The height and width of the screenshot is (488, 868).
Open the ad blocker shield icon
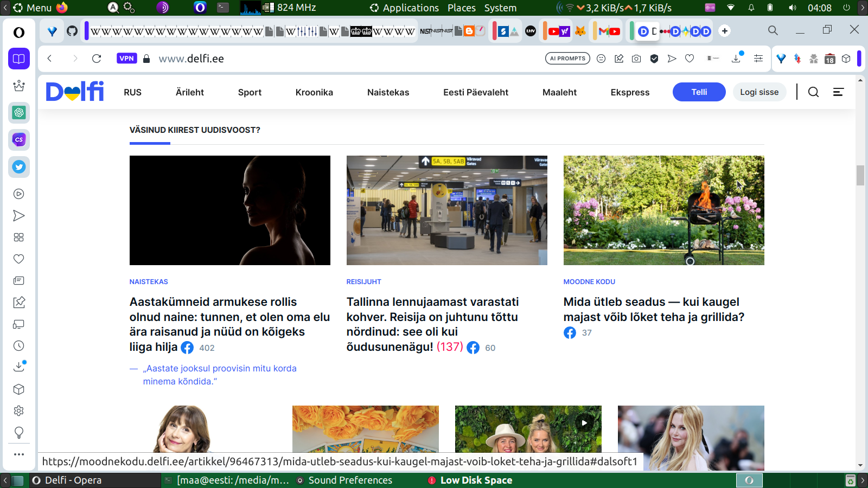[654, 59]
